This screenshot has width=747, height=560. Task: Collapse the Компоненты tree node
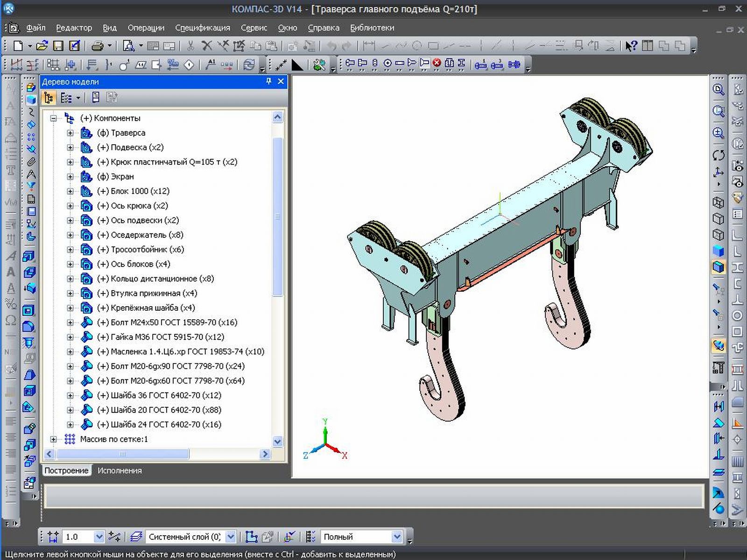[53, 118]
